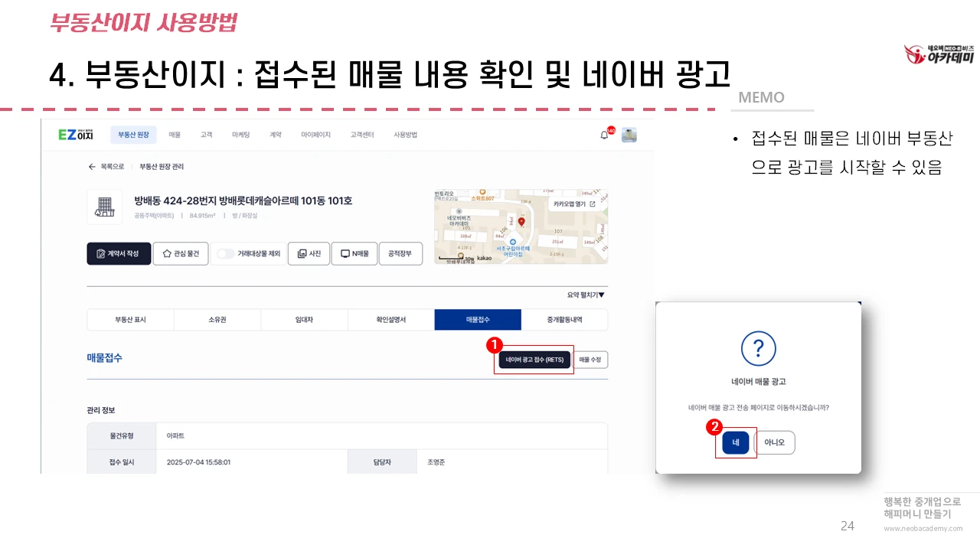This screenshot has height=551, width=980.
Task: Click the 계약서 작성 button
Action: [x=119, y=253]
